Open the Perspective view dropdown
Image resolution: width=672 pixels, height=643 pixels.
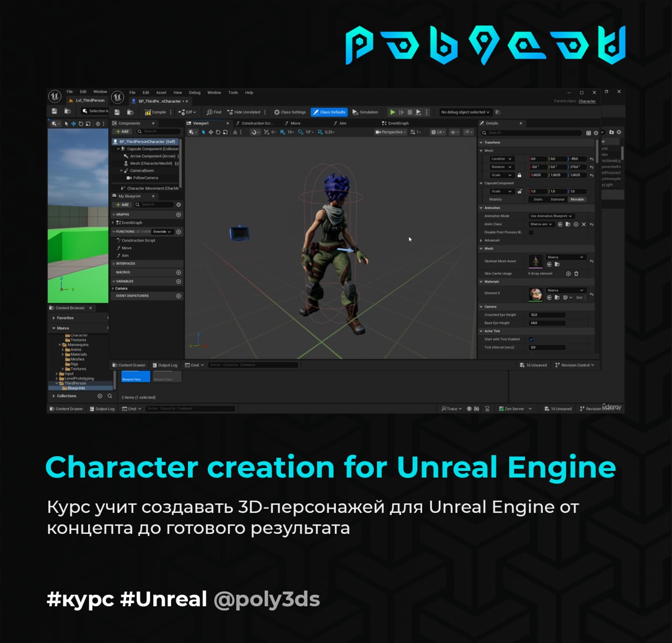(x=391, y=132)
